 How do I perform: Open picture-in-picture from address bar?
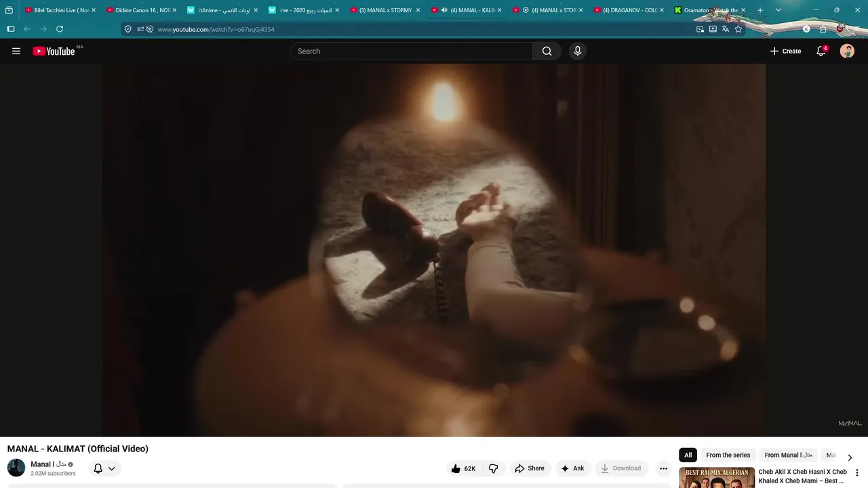pos(700,29)
